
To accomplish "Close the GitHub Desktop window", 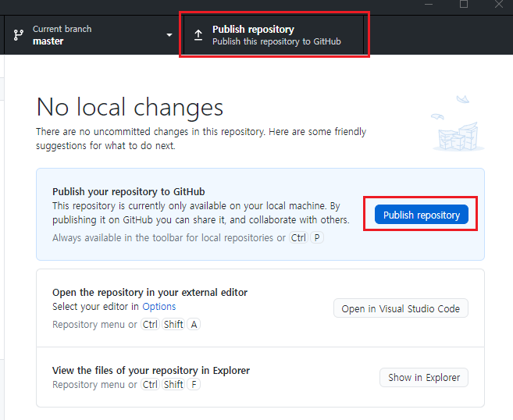I will point(499,4).
